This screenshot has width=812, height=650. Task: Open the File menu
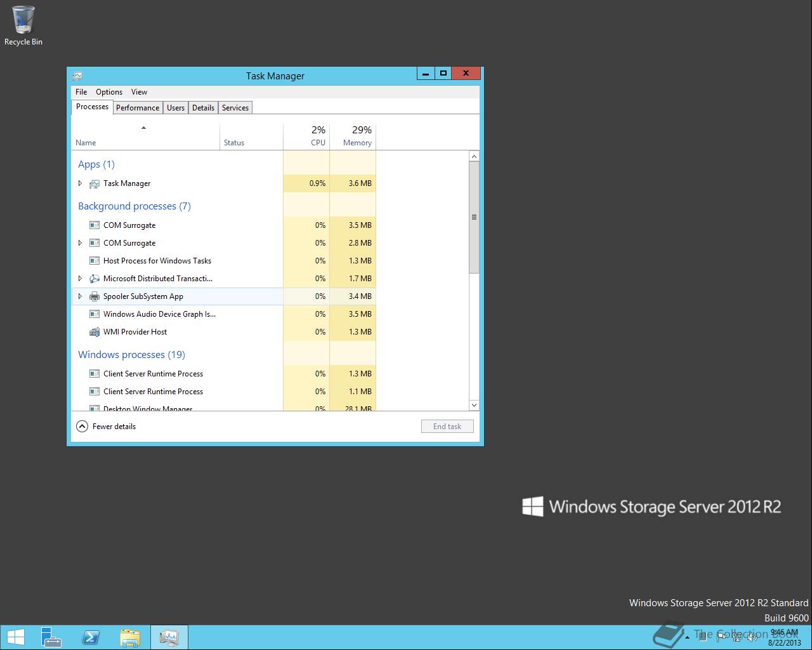point(81,92)
